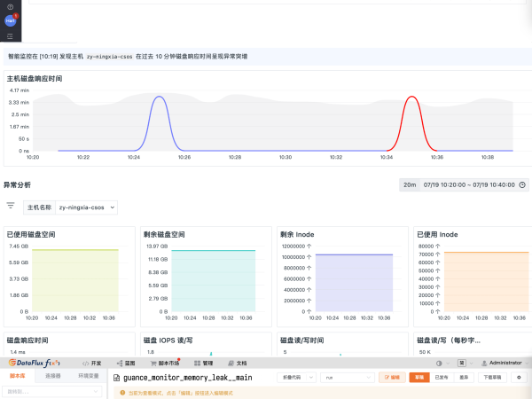Viewport: 532px width, 399px height.
Task: Click the DataFlux f(x) logo
Action: click(35, 363)
